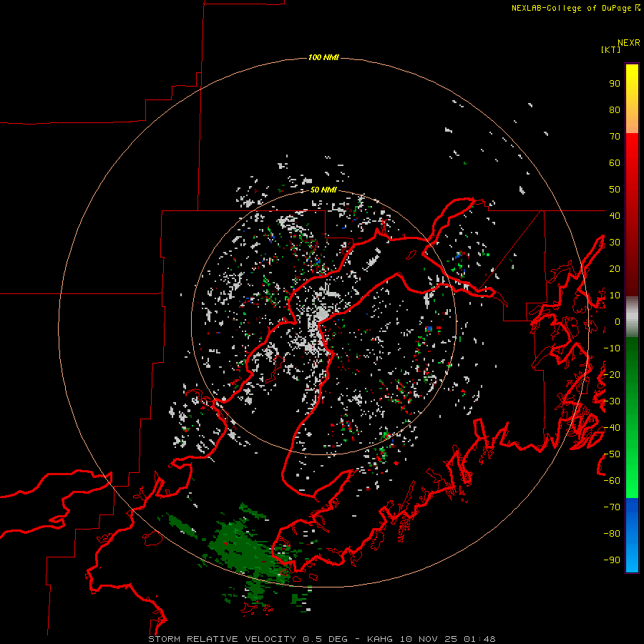The height and width of the screenshot is (644, 644).
Task: Click the 0 value on the velocity scale
Action: 618,322
